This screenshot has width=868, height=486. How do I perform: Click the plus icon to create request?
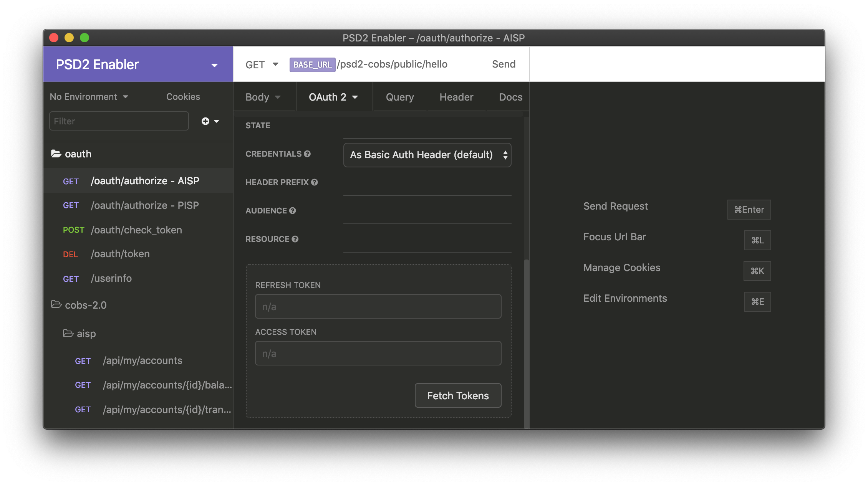coord(205,121)
